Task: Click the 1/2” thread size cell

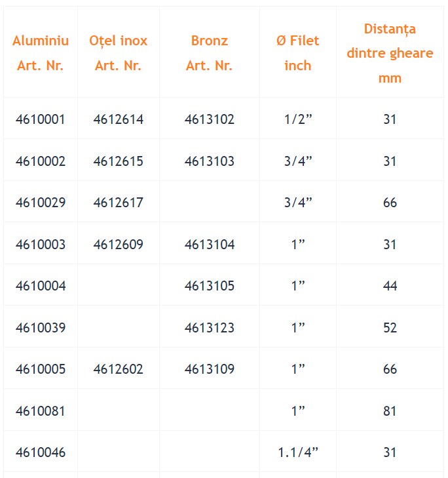Action: pos(298,119)
